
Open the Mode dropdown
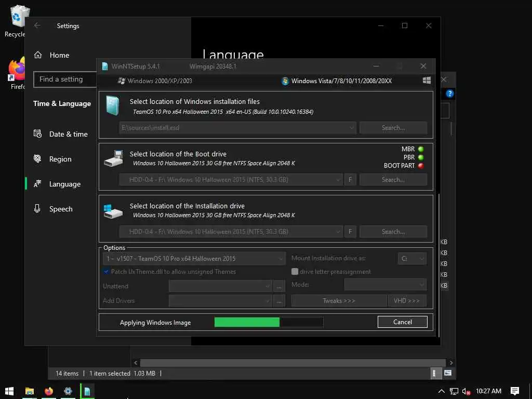[385, 285]
